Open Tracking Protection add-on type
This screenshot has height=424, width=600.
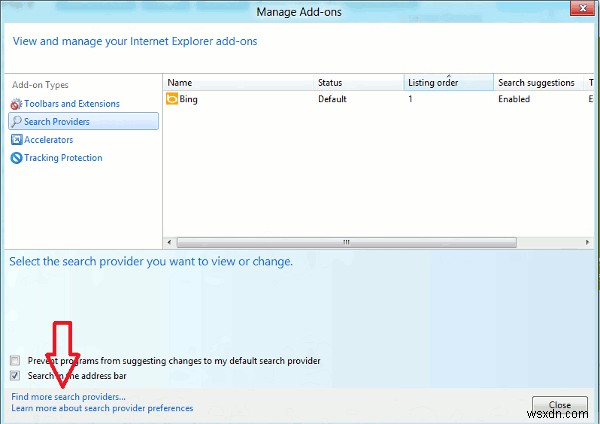(x=57, y=158)
